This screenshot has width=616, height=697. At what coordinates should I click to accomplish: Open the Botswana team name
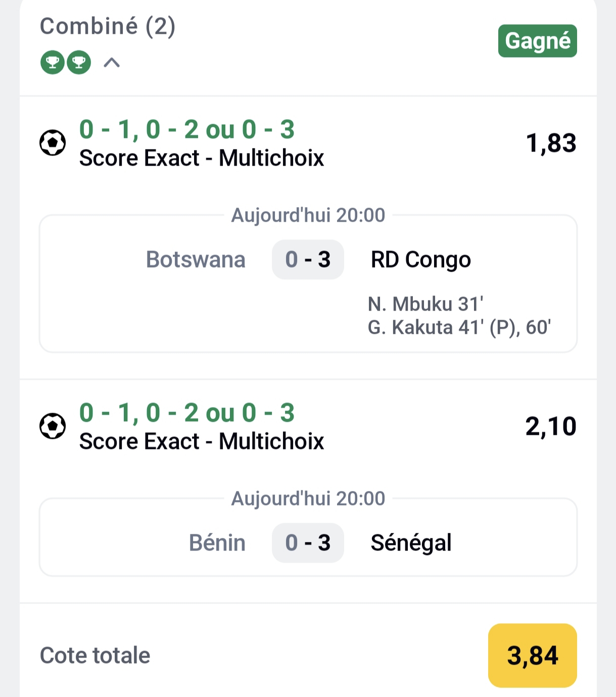click(196, 260)
